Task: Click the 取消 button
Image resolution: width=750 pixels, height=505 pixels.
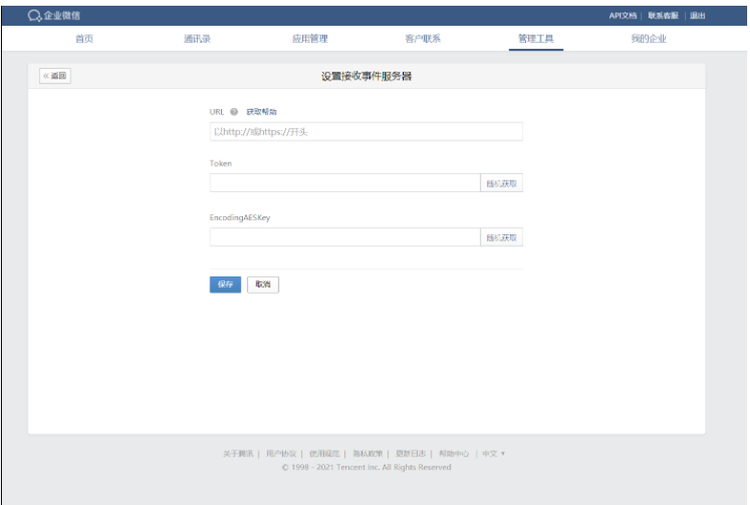Action: [263, 284]
